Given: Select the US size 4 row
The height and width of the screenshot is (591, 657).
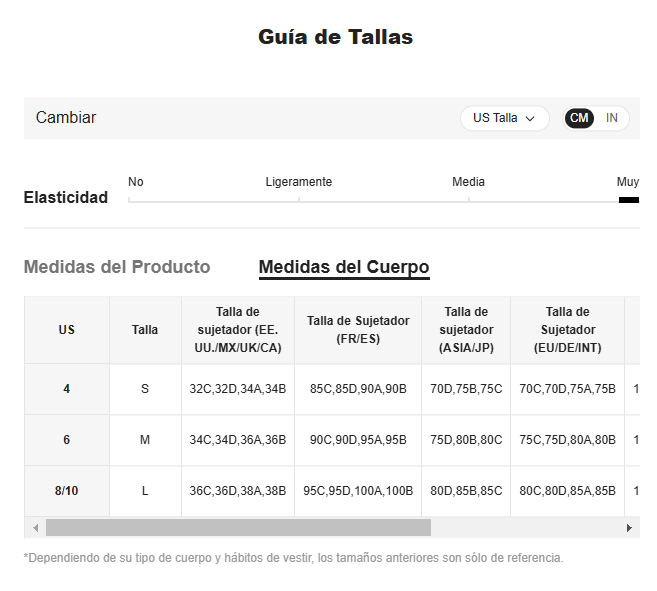Looking at the screenshot, I should coord(332,389).
